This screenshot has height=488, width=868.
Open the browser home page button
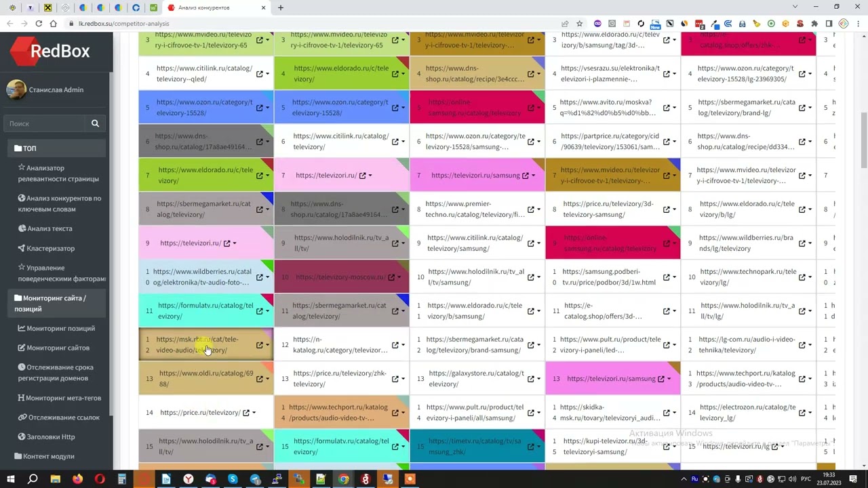(x=54, y=24)
